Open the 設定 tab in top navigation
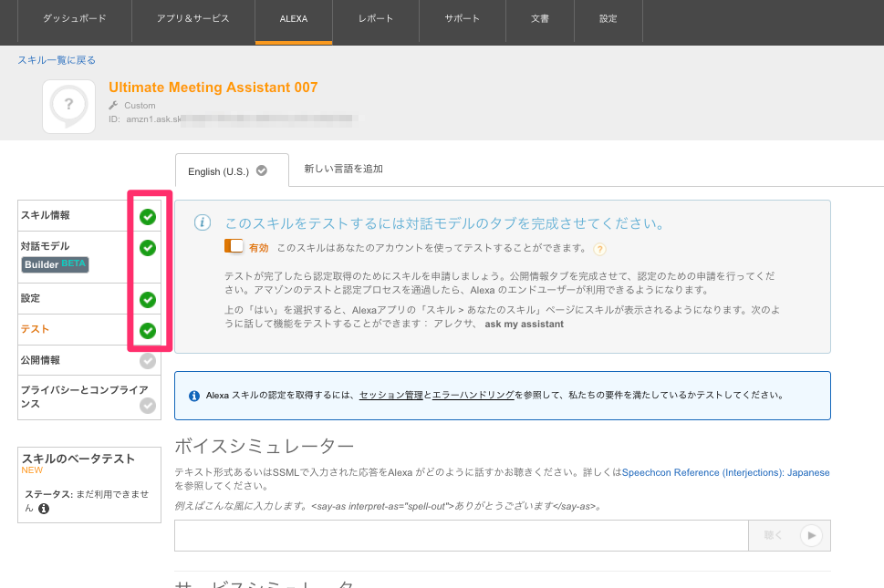 [x=608, y=18]
